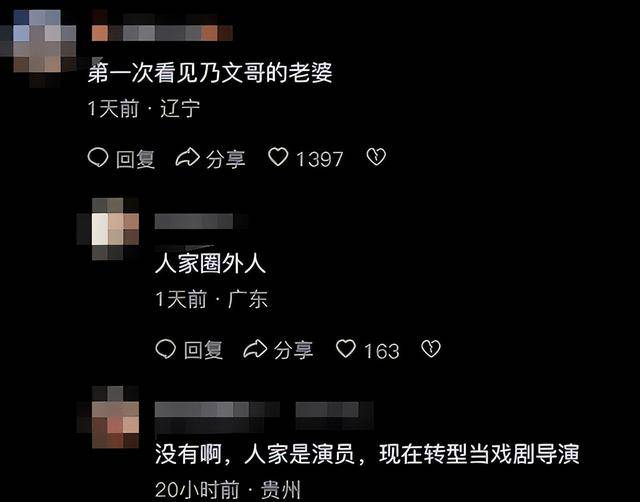This screenshot has height=502, width=640.
Task: Tap share arrow icon under Guangdong comment
Action: (x=255, y=349)
